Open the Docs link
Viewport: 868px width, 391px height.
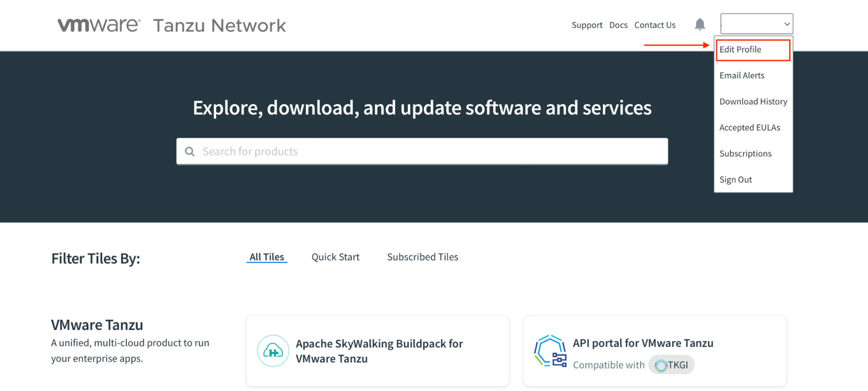(618, 25)
